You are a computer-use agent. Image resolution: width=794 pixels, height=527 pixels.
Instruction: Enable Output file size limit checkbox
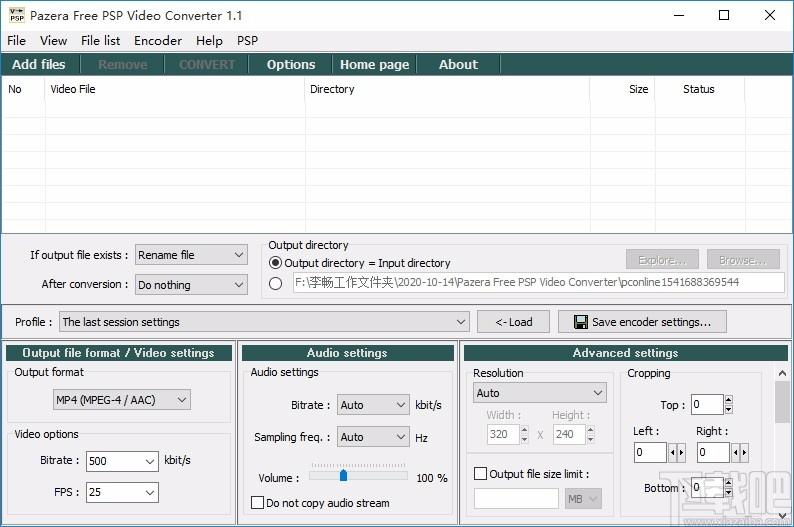[x=480, y=474]
